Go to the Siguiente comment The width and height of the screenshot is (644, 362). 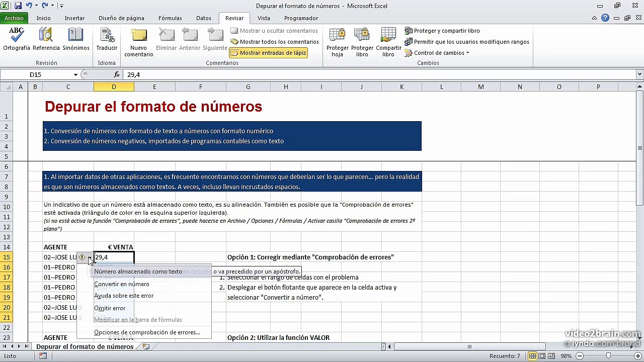[215, 39]
